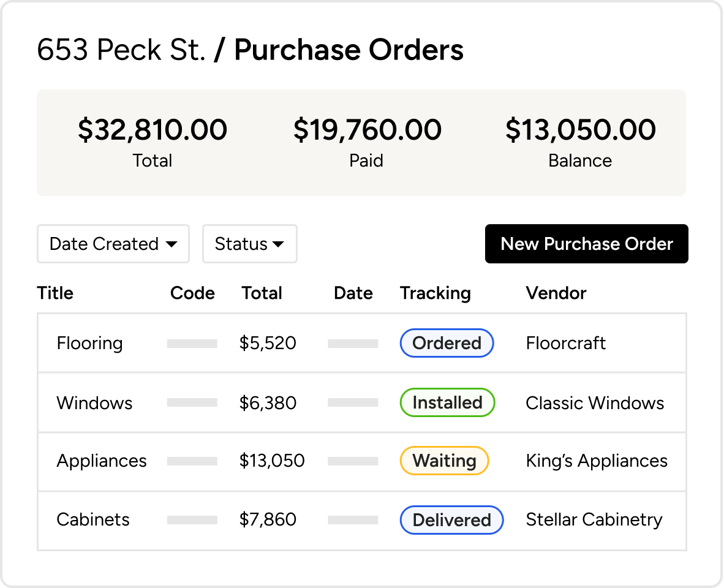Open King's Appliances vendor

[x=597, y=461]
